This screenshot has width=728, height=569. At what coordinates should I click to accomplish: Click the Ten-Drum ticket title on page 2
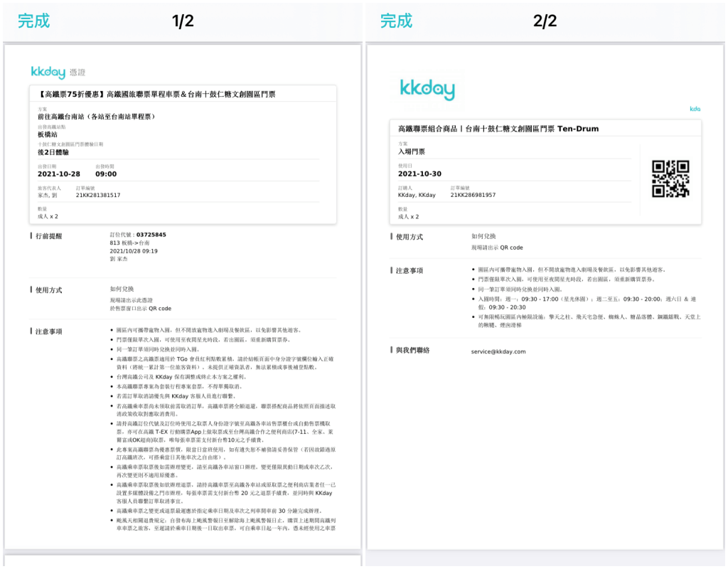click(x=498, y=129)
